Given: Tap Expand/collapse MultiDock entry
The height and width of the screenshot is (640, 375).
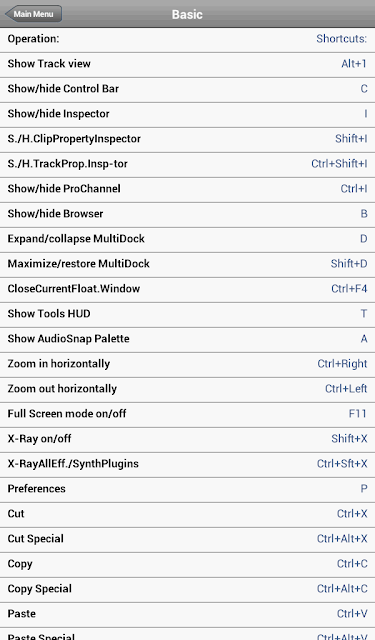Looking at the screenshot, I should 187,239.
